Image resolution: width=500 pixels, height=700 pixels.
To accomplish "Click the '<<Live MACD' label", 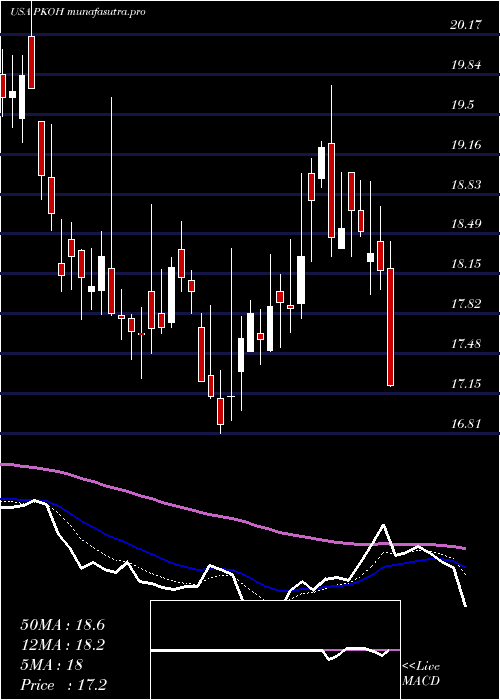I will point(421,674).
